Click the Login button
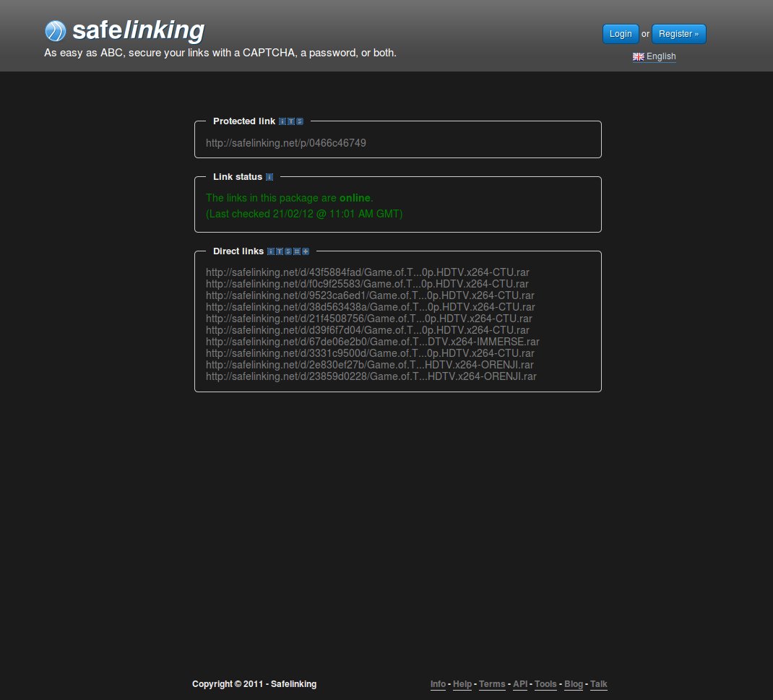This screenshot has width=773, height=700. pyautogui.click(x=621, y=34)
